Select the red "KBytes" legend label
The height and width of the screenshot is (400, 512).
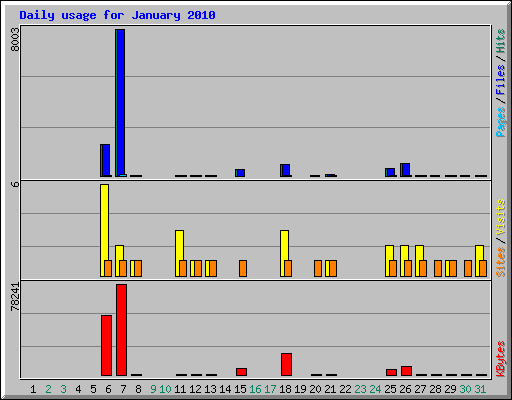coord(501,359)
